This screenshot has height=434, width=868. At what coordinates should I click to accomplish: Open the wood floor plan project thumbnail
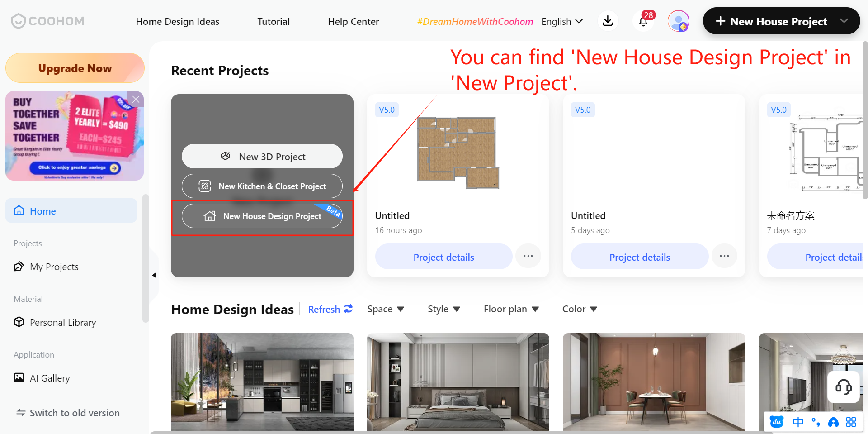458,153
